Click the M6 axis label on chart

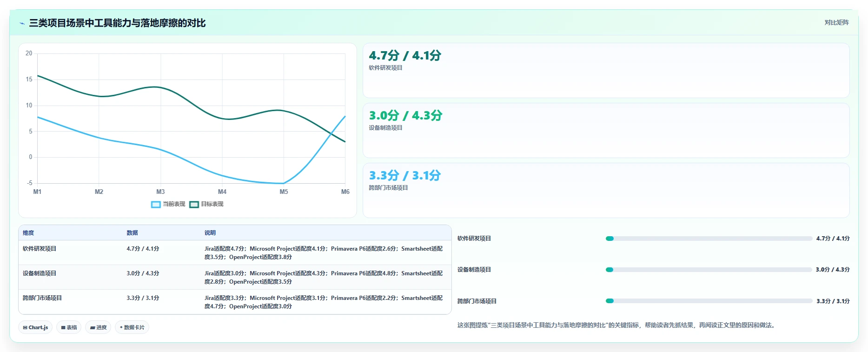(345, 192)
